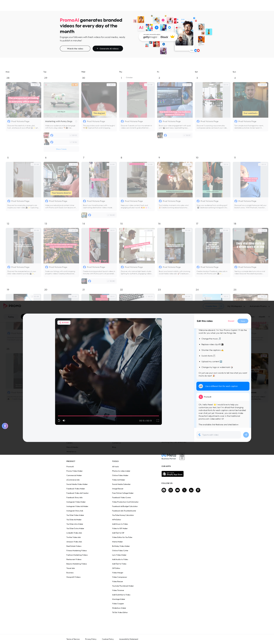Replay the video in the editor modal
Screen dimensions: 274x644
[59, 421]
